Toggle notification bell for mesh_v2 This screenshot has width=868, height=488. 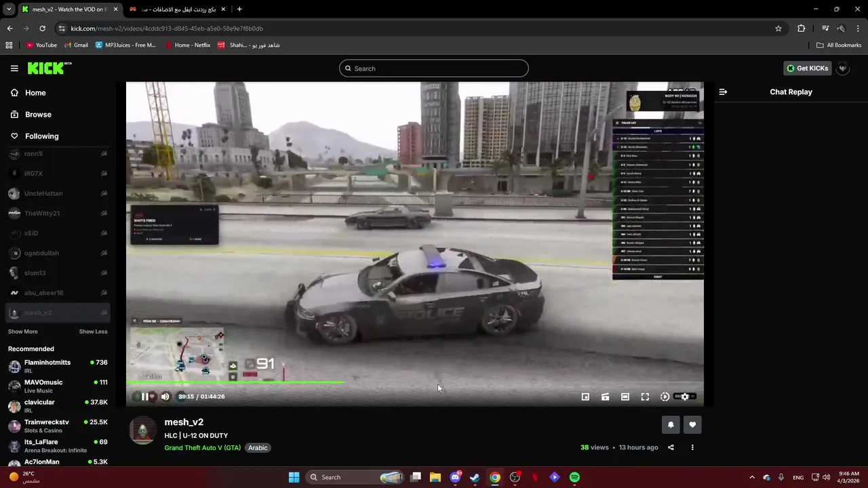click(x=671, y=425)
